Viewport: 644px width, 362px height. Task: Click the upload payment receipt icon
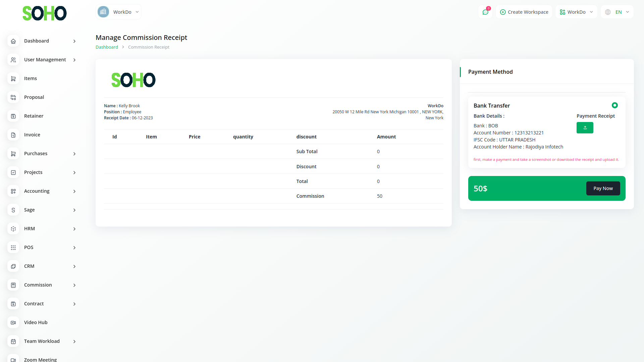pos(585,128)
